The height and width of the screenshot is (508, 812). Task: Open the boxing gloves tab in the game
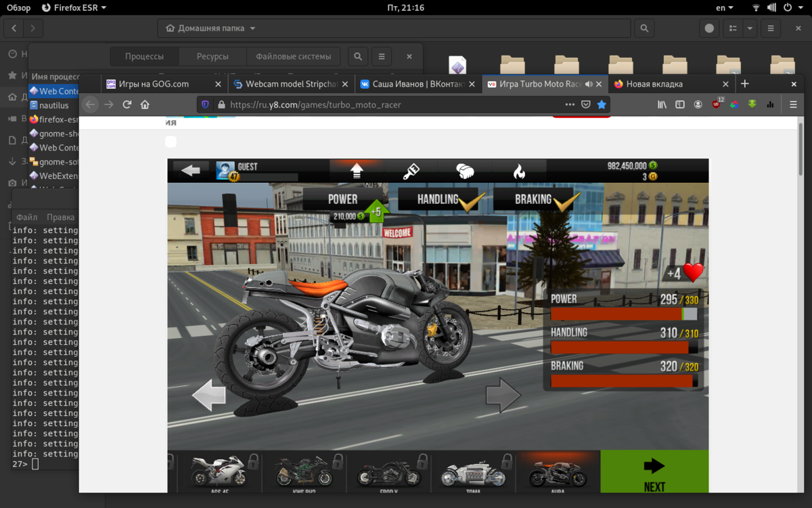(465, 171)
